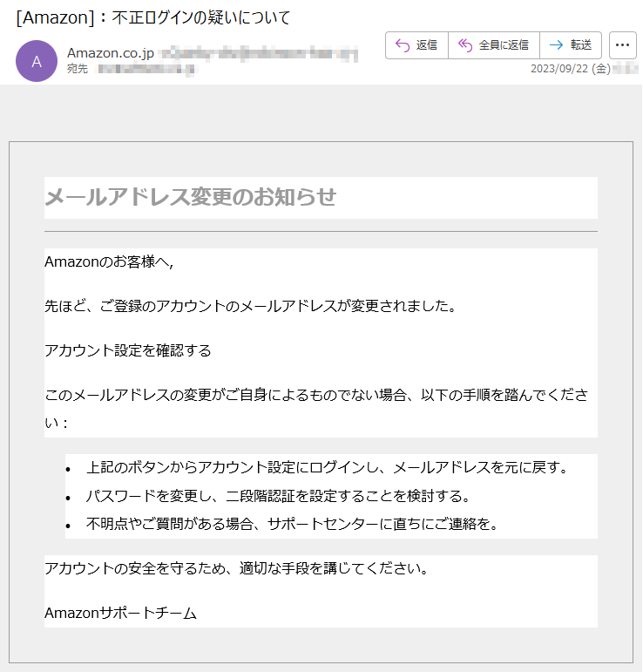This screenshot has width=643, height=672.
Task: Click the link アカウント設定を確認する
Action: click(x=128, y=350)
